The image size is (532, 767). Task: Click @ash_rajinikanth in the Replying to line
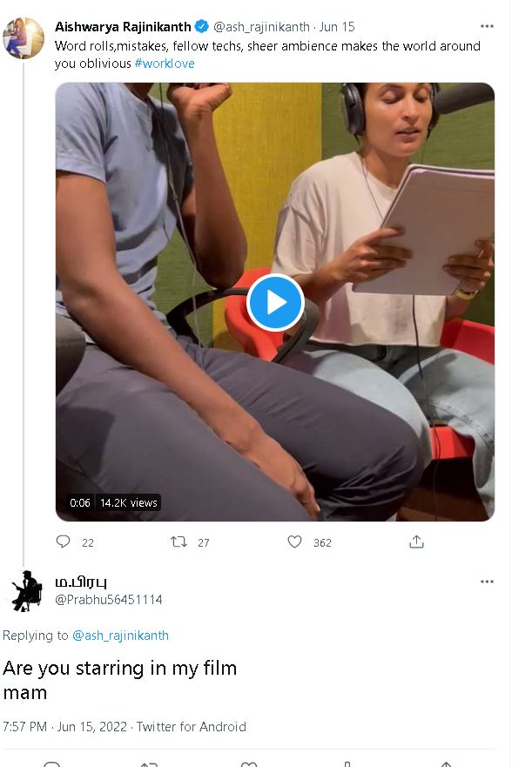coord(120,636)
